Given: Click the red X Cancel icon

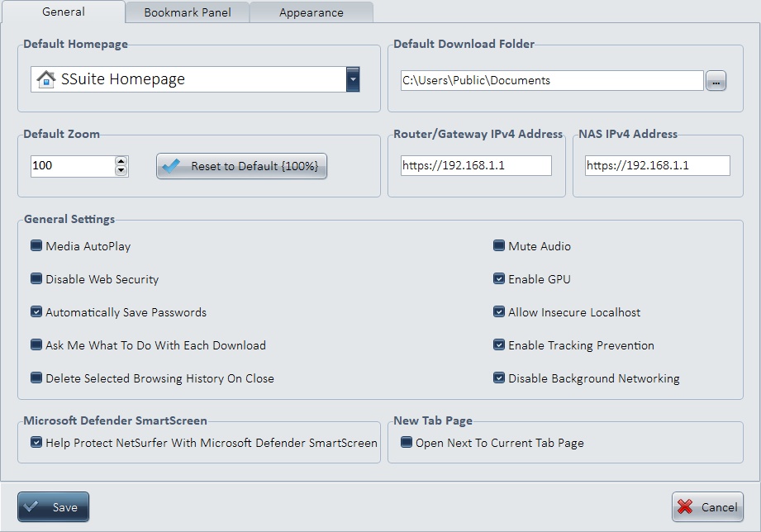Looking at the screenshot, I should pos(684,507).
